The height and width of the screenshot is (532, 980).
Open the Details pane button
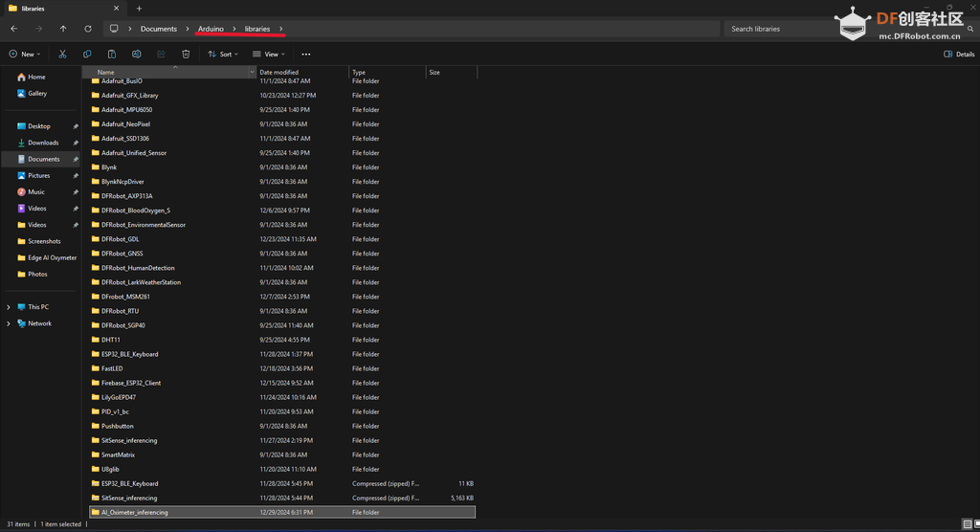[959, 55]
